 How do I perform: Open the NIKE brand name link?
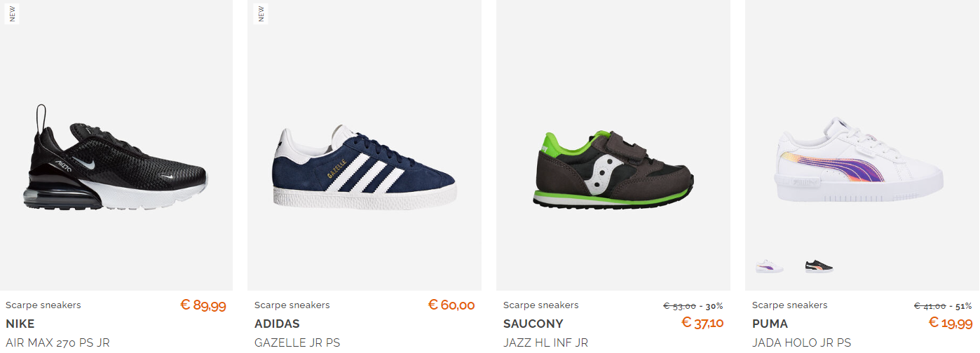[x=20, y=324]
